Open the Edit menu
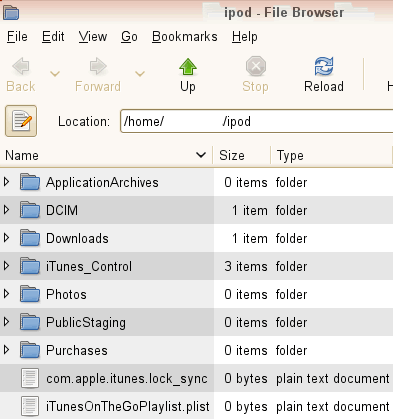The width and height of the screenshot is (393, 419). pos(53,37)
